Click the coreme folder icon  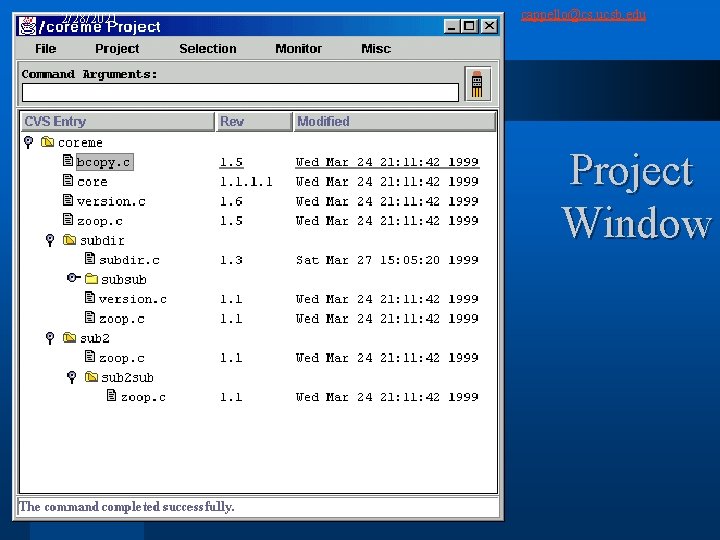[47, 142]
